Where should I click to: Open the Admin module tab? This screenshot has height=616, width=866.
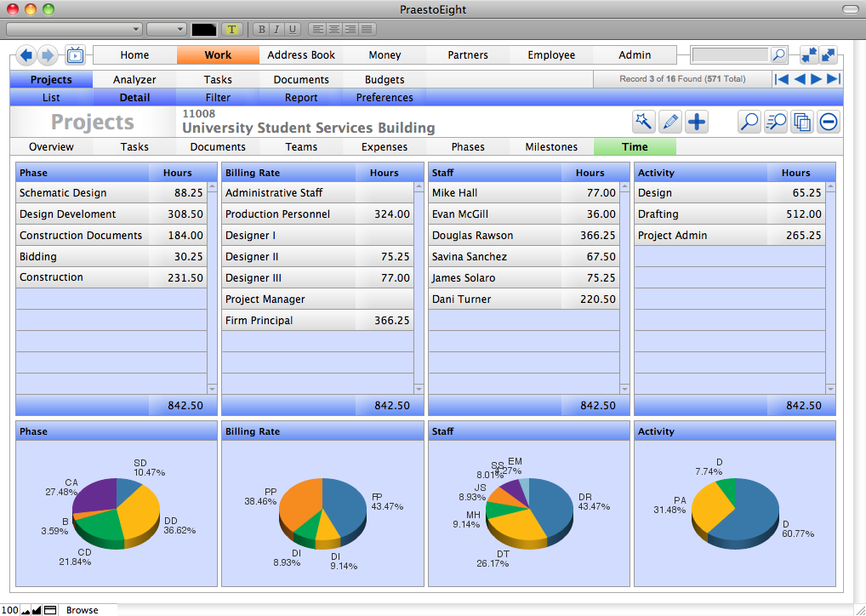pyautogui.click(x=635, y=54)
